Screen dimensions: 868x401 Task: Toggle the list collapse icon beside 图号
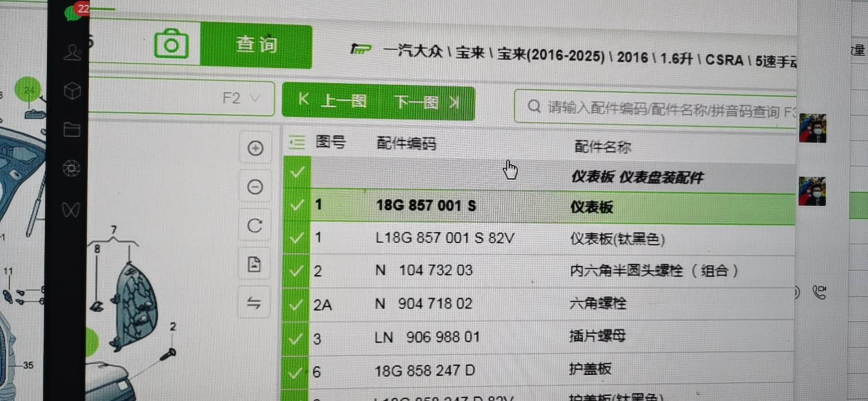pos(297,142)
